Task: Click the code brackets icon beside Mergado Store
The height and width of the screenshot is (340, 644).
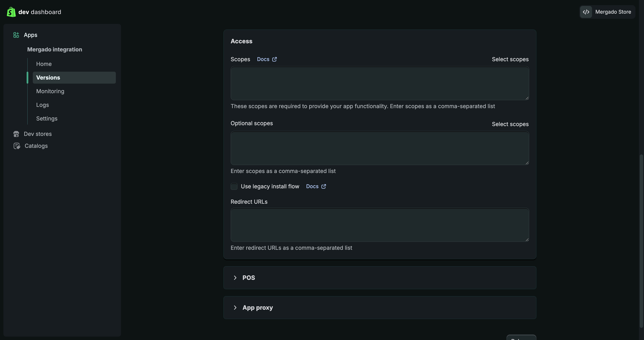Action: (x=586, y=12)
